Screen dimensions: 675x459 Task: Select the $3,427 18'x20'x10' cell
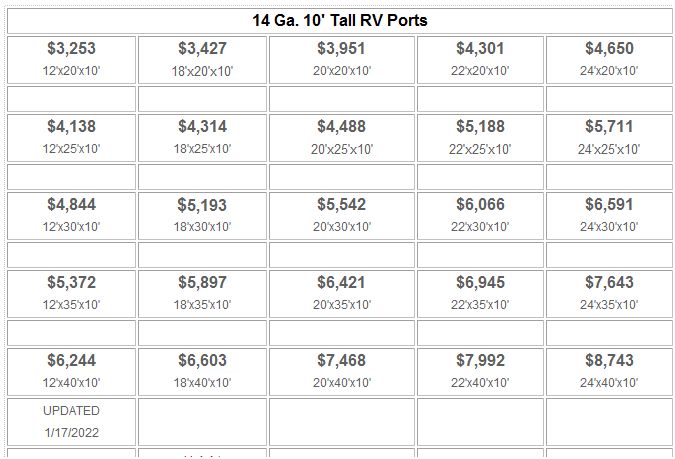click(202, 60)
